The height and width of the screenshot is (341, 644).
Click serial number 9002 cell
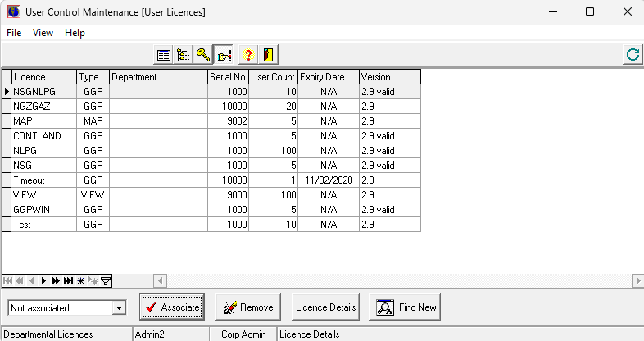tap(228, 121)
